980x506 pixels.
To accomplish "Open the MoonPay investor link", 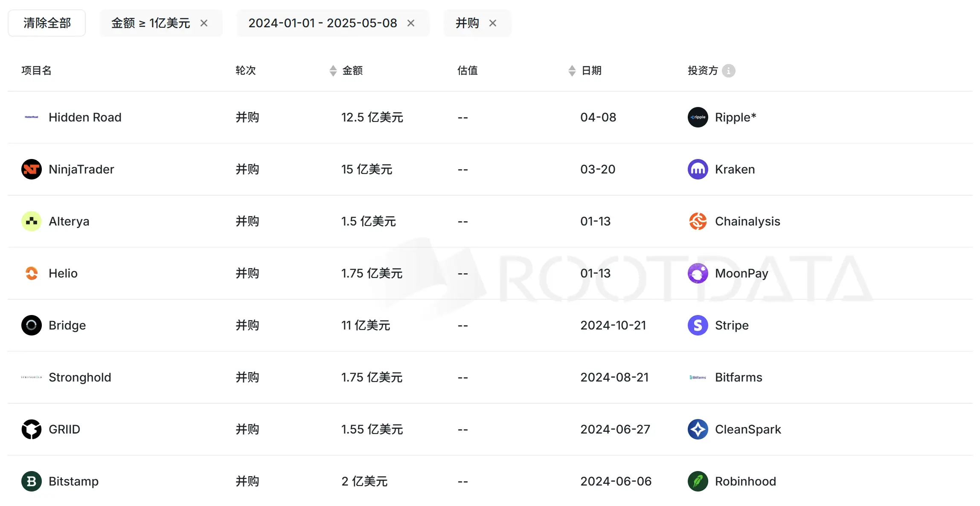I will [742, 273].
